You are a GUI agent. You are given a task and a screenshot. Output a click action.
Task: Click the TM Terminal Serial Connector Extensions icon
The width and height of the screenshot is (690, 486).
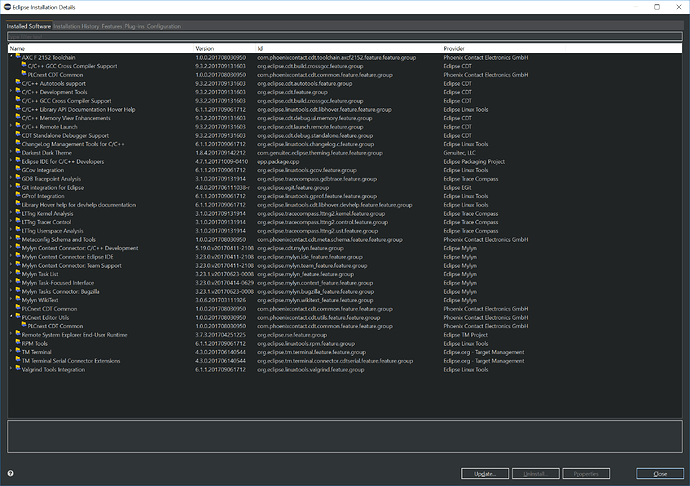(18, 360)
